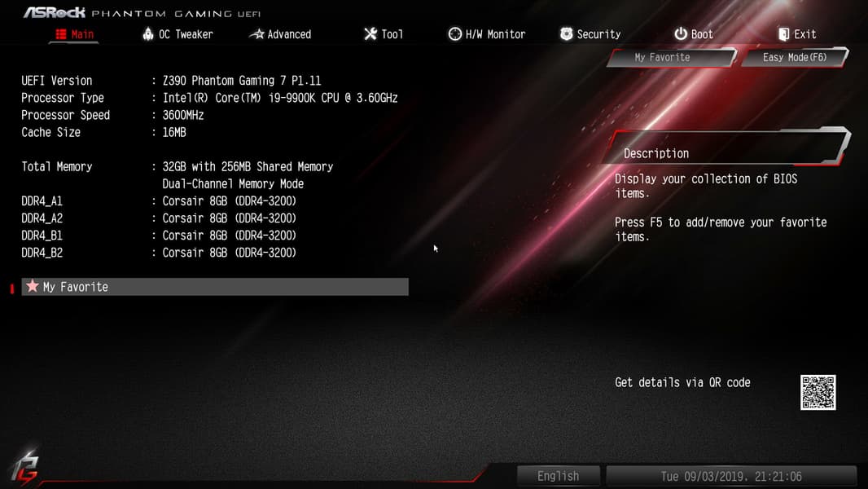The width and height of the screenshot is (868, 489).
Task: Click the UEFI Version label
Action: point(56,81)
